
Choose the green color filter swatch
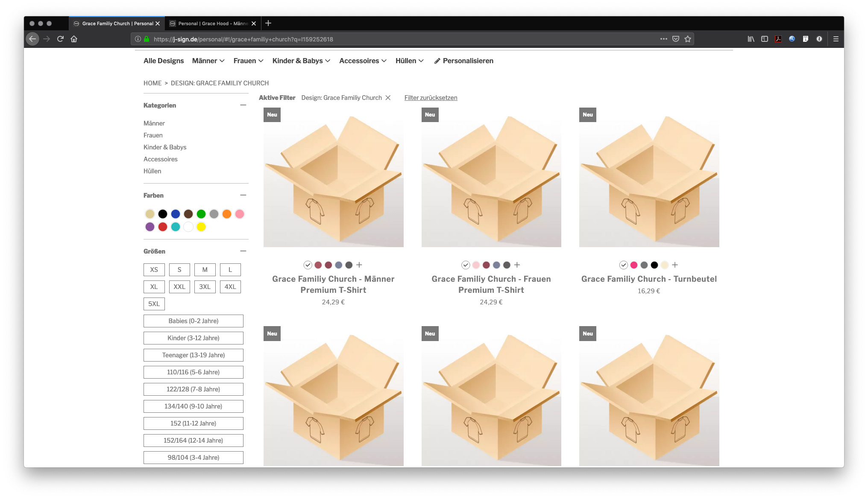[201, 214]
